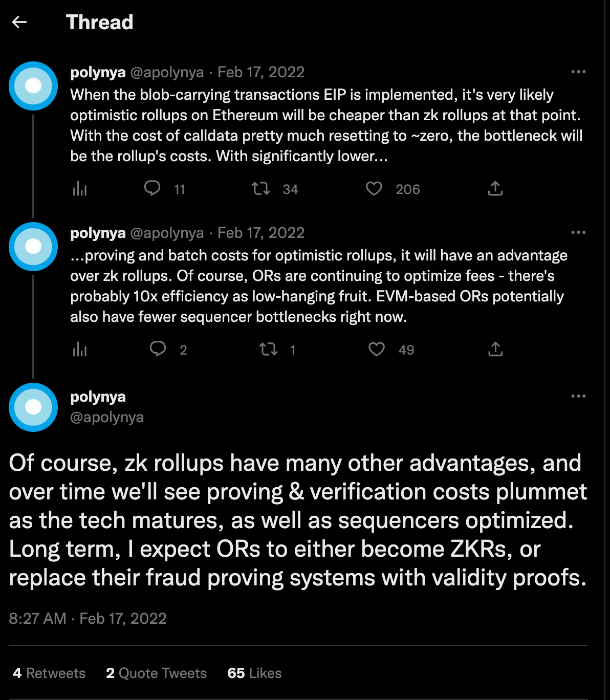Open more options menu on main tweet
610x700 pixels.
click(578, 396)
